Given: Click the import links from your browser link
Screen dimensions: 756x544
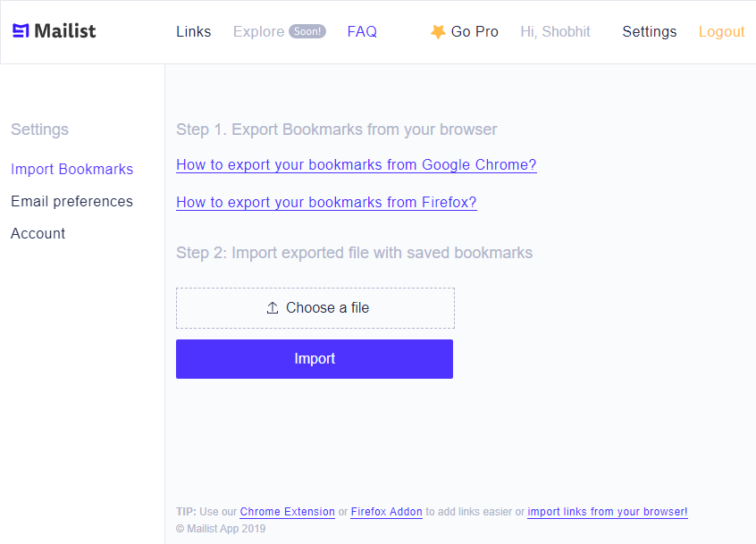Looking at the screenshot, I should pyautogui.click(x=608, y=512).
